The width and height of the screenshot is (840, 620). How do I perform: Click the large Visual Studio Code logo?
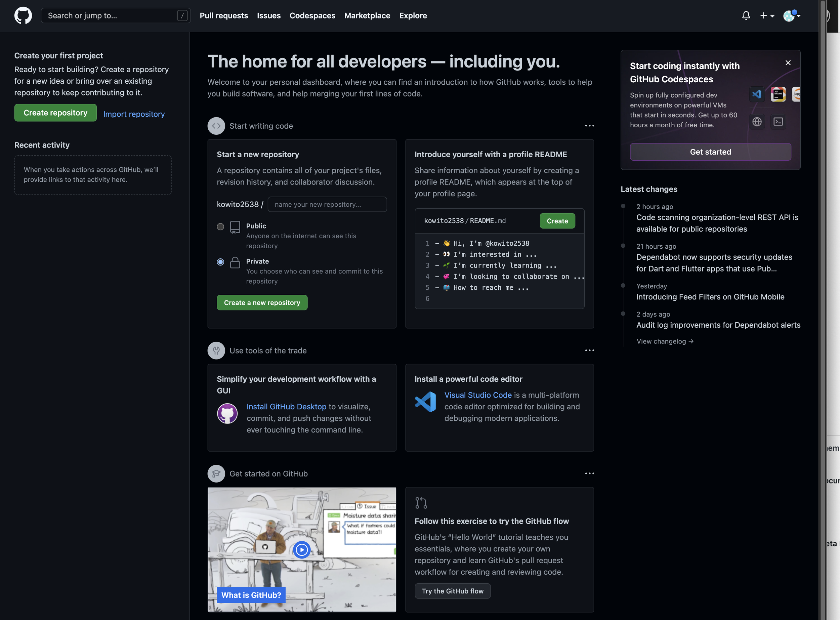click(x=425, y=402)
